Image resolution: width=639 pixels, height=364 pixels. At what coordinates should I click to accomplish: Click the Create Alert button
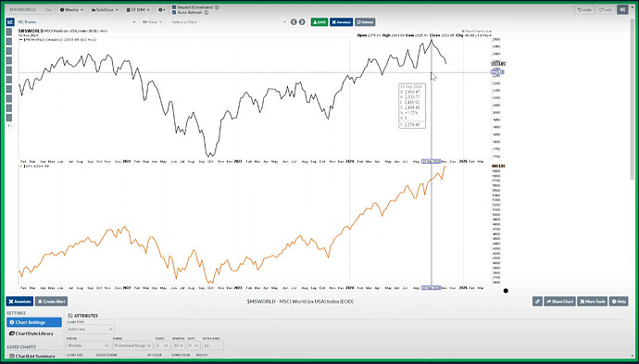51,302
